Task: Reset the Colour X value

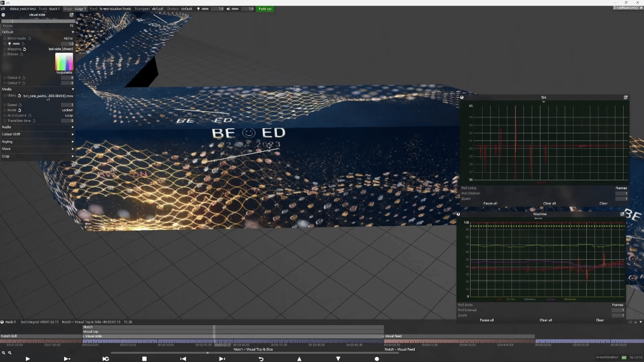Action: pyautogui.click(x=24, y=77)
